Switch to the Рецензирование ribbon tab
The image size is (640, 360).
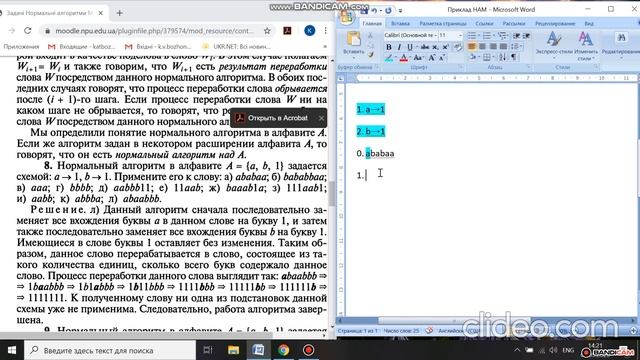coord(555,24)
